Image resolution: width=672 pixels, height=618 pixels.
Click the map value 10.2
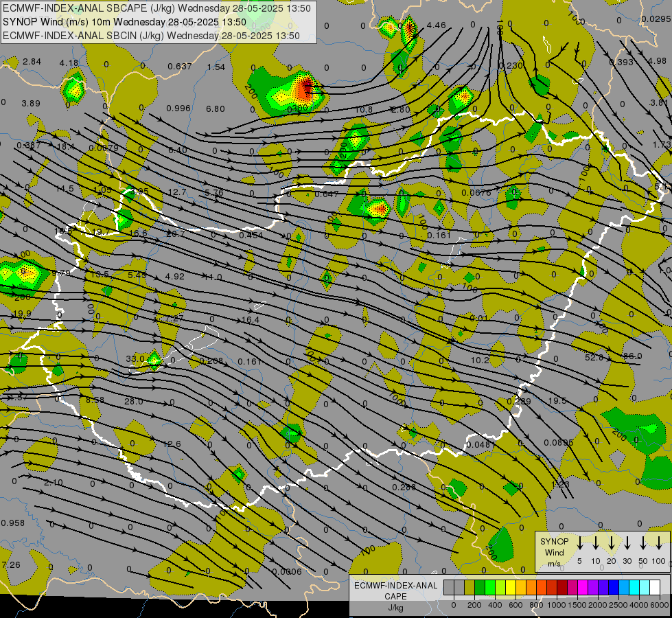pos(480,360)
